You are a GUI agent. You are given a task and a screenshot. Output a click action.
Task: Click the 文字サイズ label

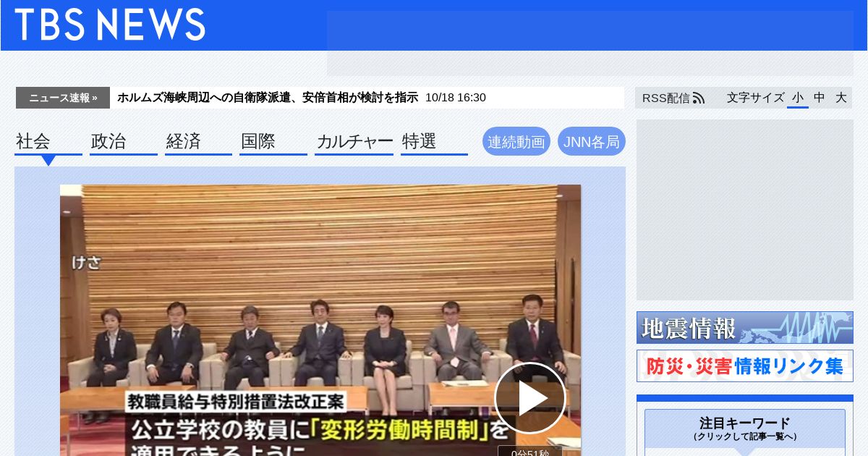click(755, 98)
